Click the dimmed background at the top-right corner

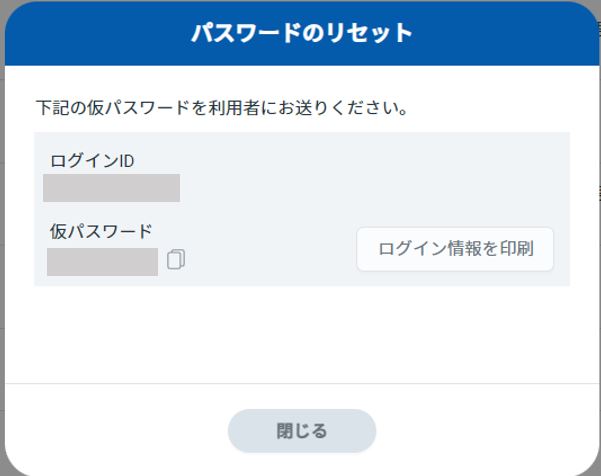597,4
